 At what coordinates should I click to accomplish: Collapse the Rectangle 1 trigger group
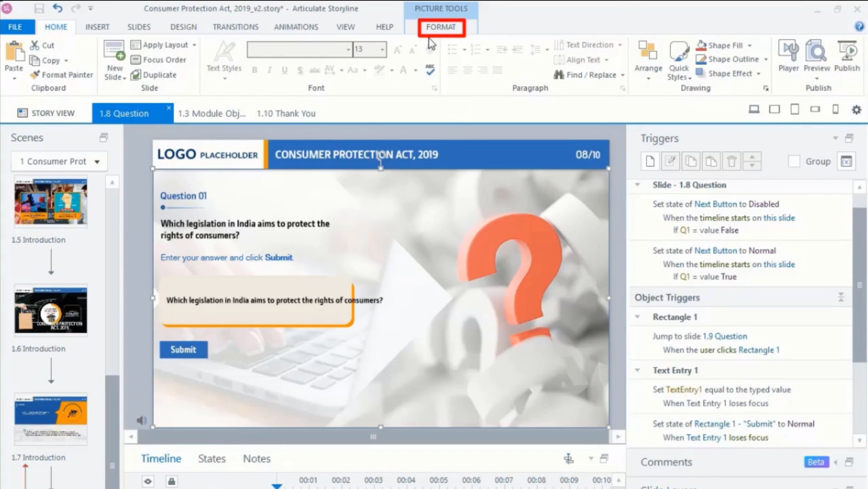(x=637, y=317)
